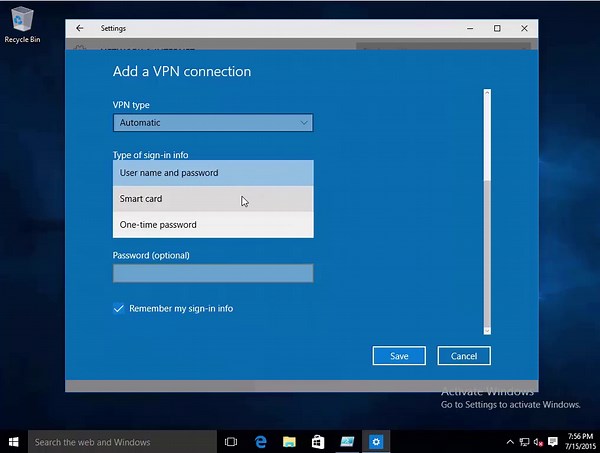Switch to the remote desktop app on the taskbar

pyautogui.click(x=347, y=442)
